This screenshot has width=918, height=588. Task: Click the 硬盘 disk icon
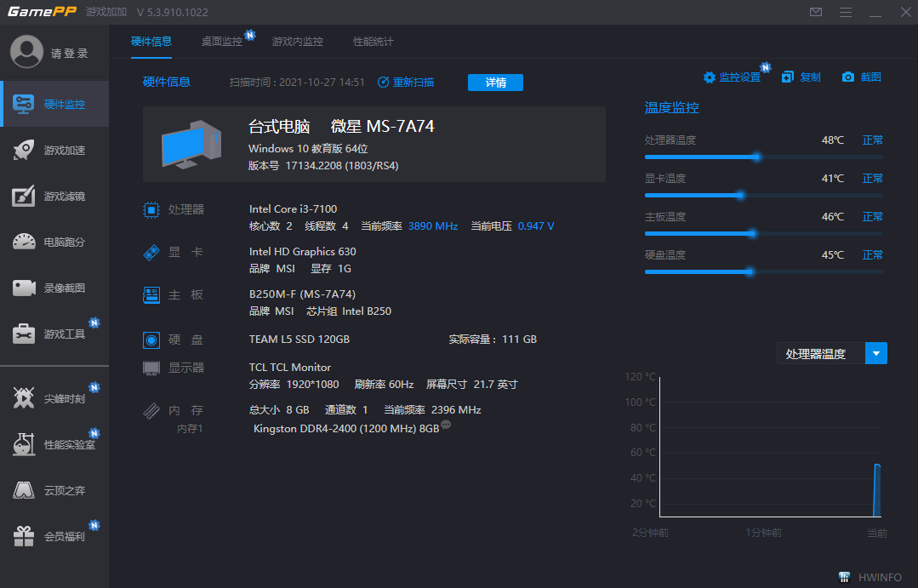151,340
